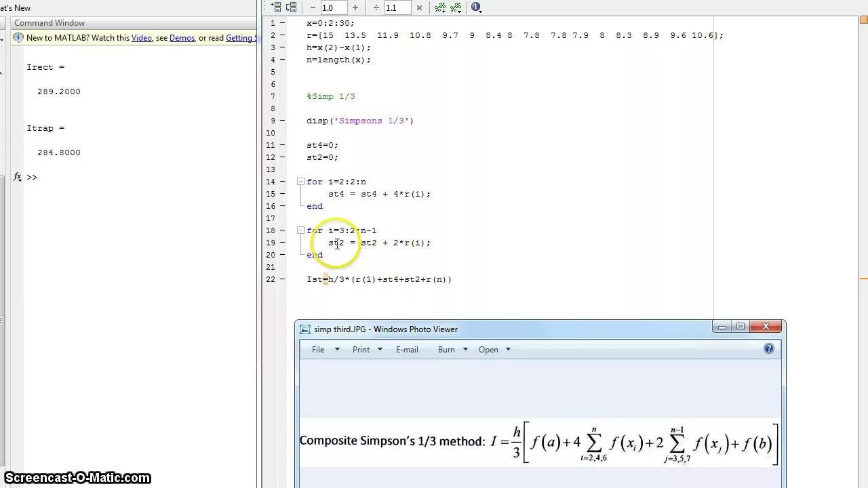The height and width of the screenshot is (488, 868).
Task: Click E-mail in Photo Viewer toolbar
Action: click(407, 350)
